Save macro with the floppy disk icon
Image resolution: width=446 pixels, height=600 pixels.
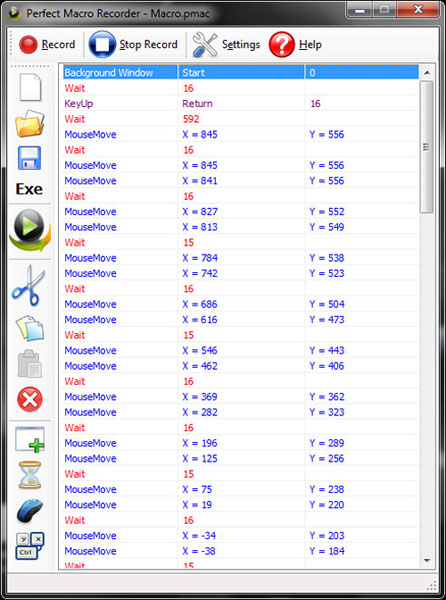point(29,158)
